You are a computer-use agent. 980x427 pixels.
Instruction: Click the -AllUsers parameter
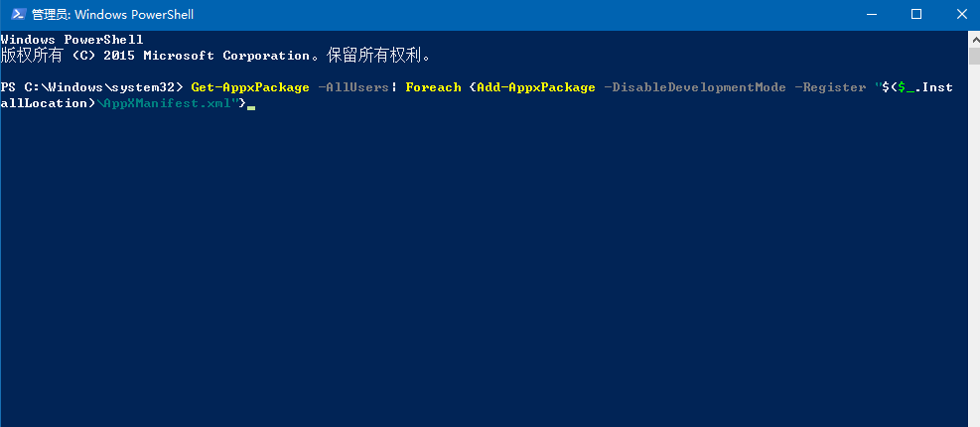(353, 87)
